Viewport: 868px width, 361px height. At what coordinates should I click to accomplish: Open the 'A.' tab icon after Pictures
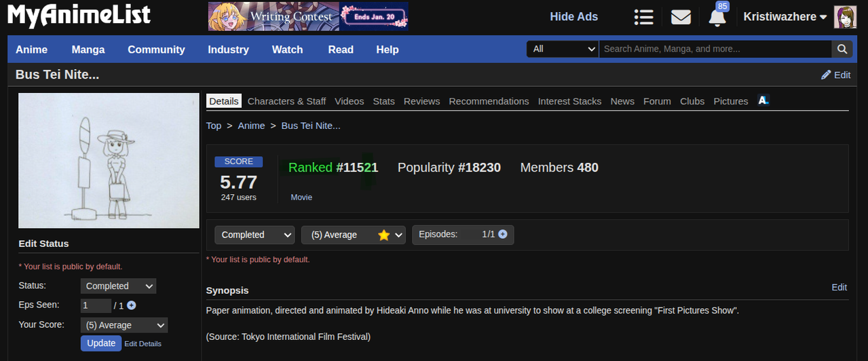coord(763,100)
